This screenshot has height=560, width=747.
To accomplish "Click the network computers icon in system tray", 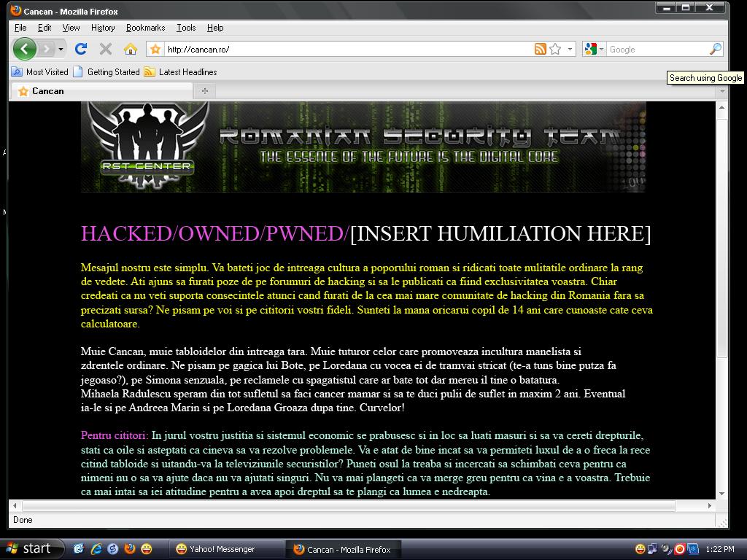I will 652,549.
